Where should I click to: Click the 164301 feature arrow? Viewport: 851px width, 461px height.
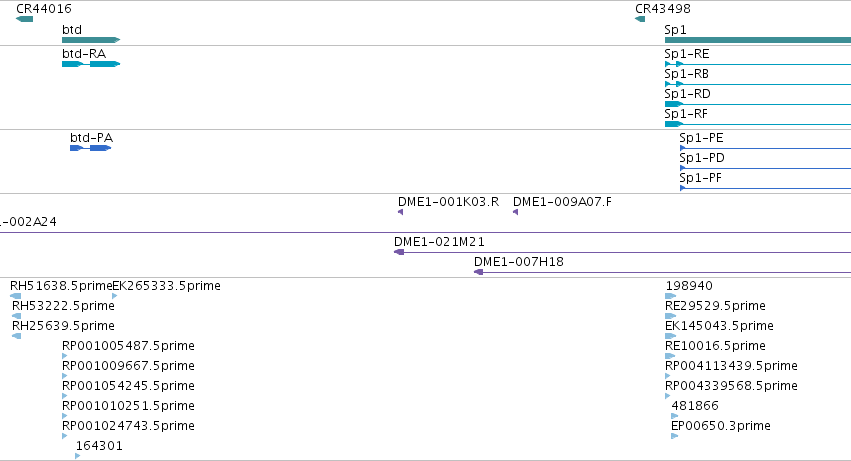click(x=78, y=457)
